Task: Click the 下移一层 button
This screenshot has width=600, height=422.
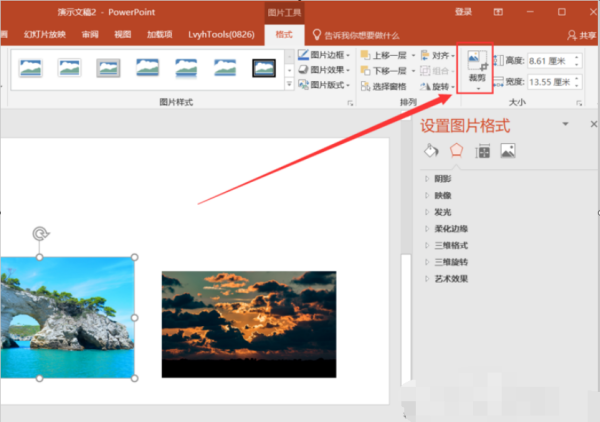Action: coord(384,71)
